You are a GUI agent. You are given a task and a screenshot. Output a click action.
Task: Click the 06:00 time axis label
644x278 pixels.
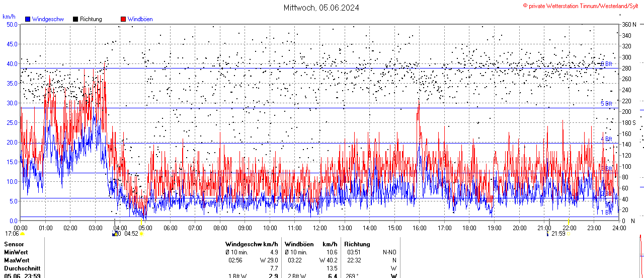click(170, 228)
